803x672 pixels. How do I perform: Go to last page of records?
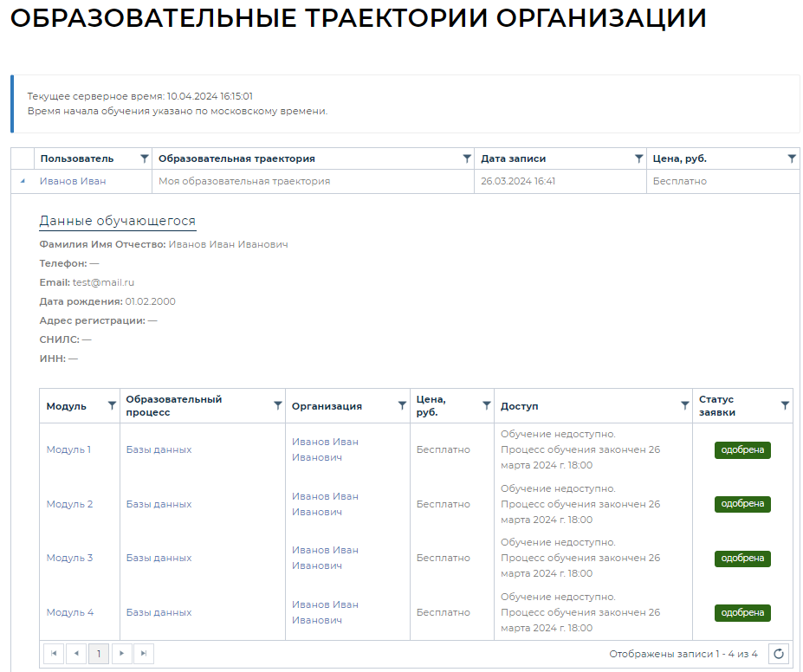point(144,654)
